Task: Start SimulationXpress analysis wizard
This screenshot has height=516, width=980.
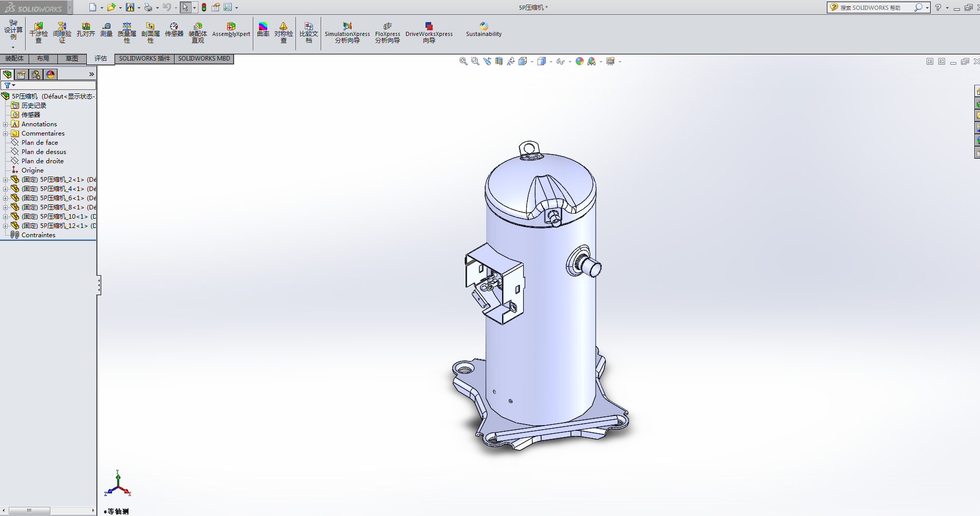Action: (x=347, y=32)
